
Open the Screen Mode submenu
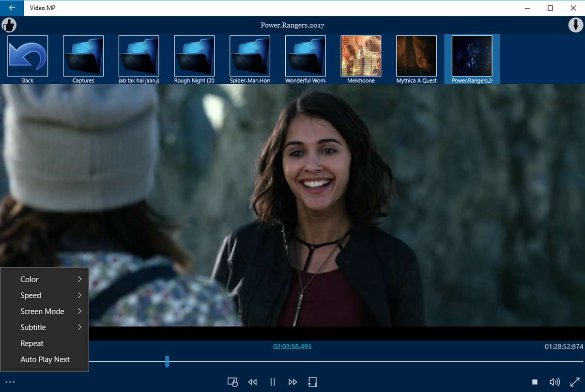(x=45, y=311)
